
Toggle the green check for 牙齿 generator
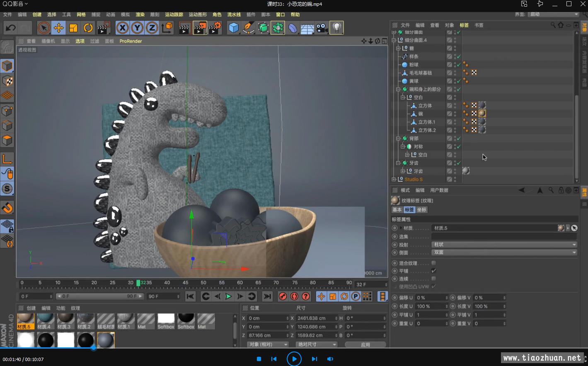[459, 163]
